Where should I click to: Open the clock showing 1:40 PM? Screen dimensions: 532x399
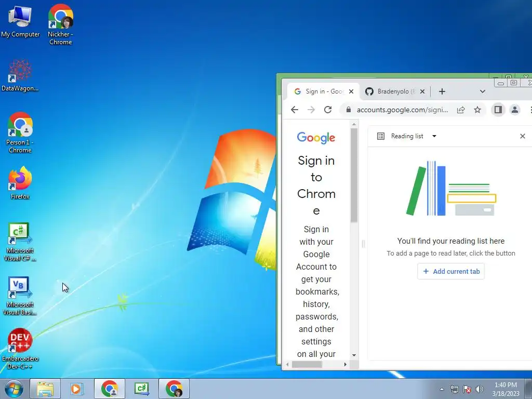click(506, 389)
